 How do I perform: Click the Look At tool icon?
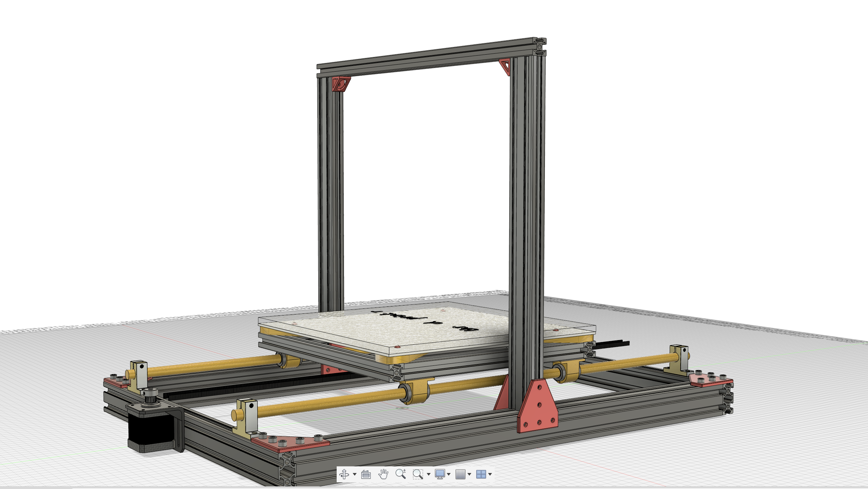click(366, 475)
